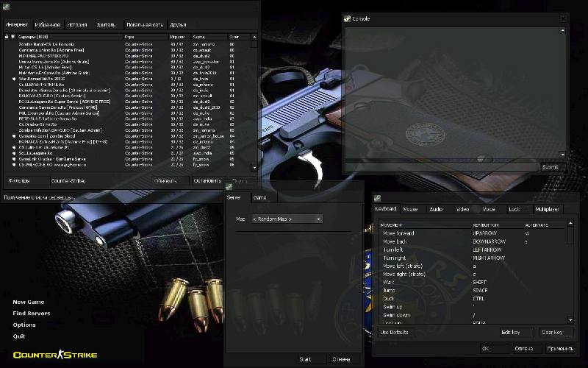Select the Cs.Oradea-Strike.Ro server row
The width and height of the screenshot is (588, 368).
[x=127, y=124]
